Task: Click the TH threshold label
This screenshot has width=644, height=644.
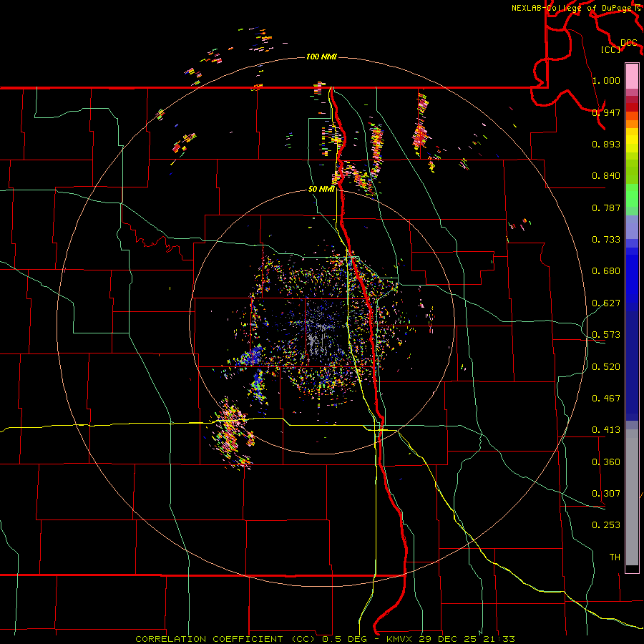Action: pyautogui.click(x=615, y=557)
